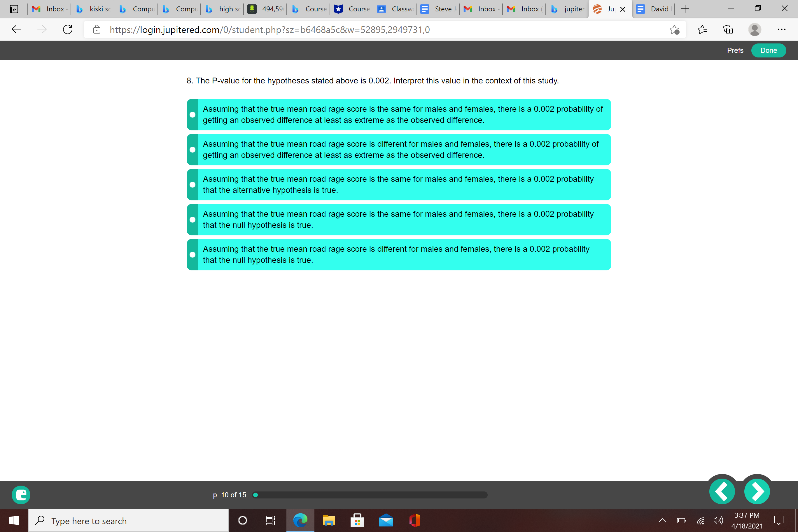Advance to the next quiz page

[x=757, y=491]
